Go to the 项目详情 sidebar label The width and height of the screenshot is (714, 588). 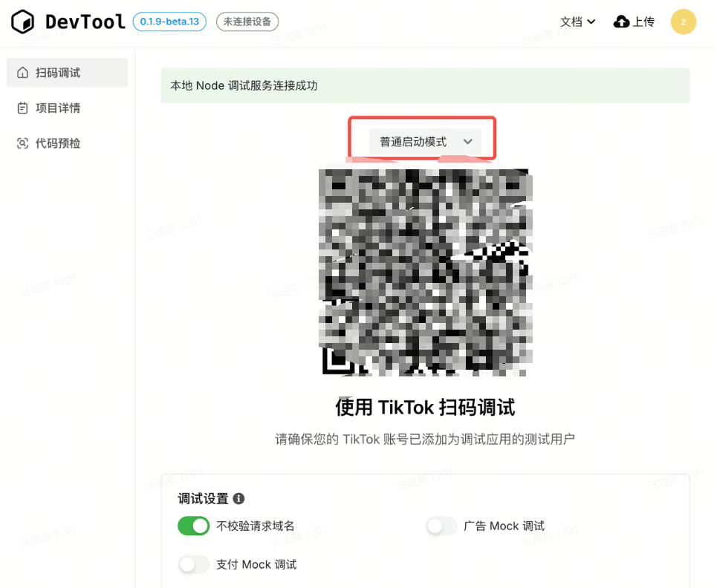point(58,108)
